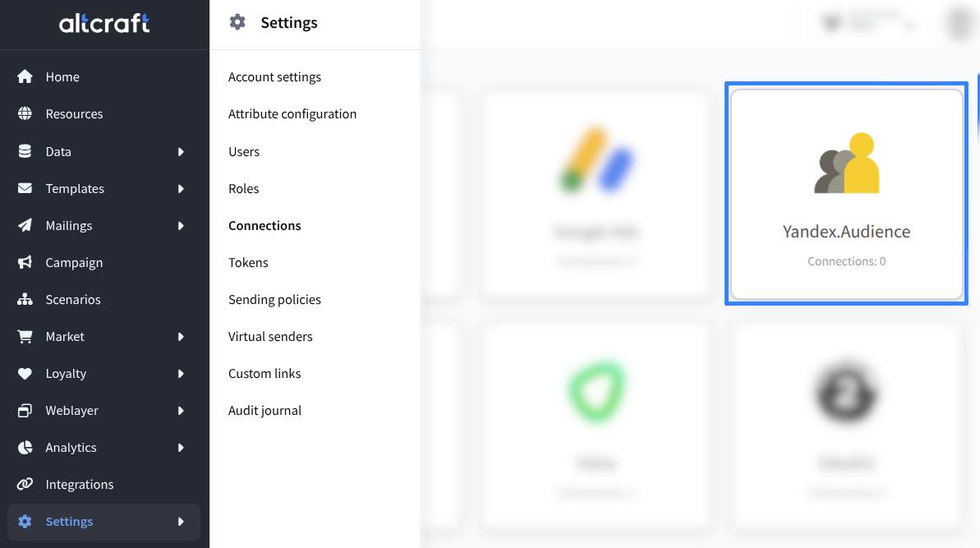
Task: Open Tokens settings page
Action: (248, 263)
